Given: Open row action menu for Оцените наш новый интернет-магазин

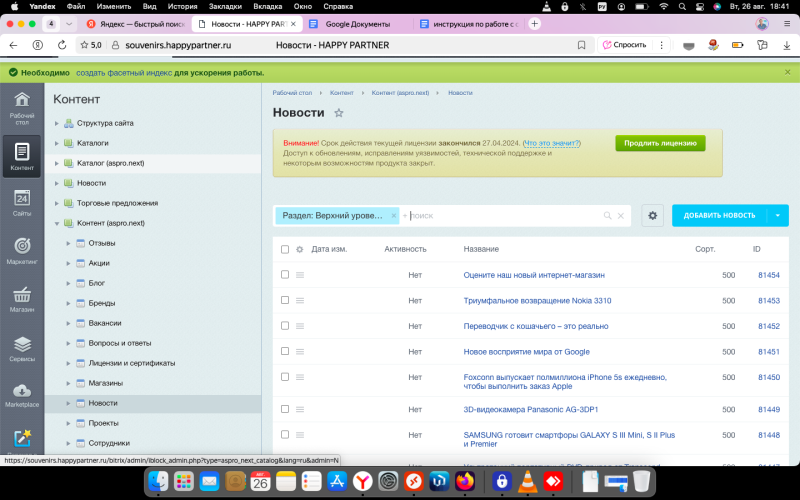Looking at the screenshot, I should [300, 275].
